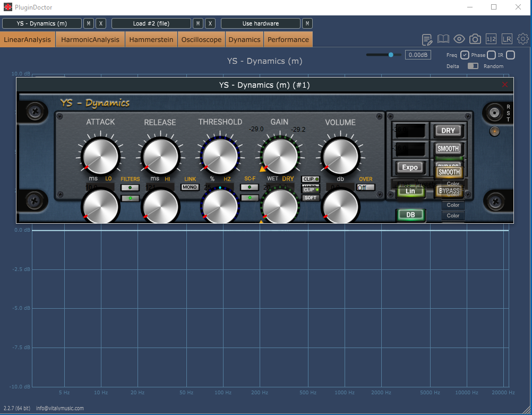
Task: Toggle the Delta/Random switch
Action: 473,66
